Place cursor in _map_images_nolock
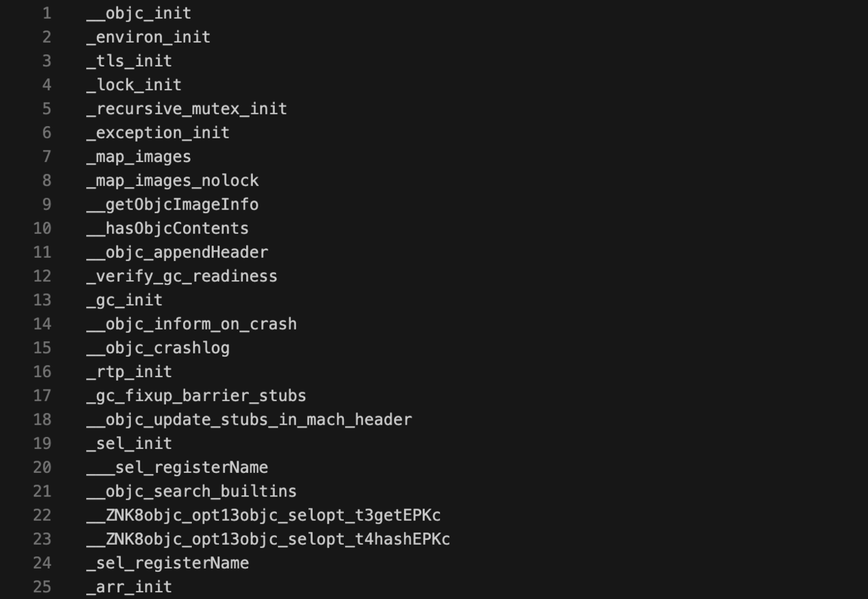Image resolution: width=868 pixels, height=599 pixels. pyautogui.click(x=172, y=180)
